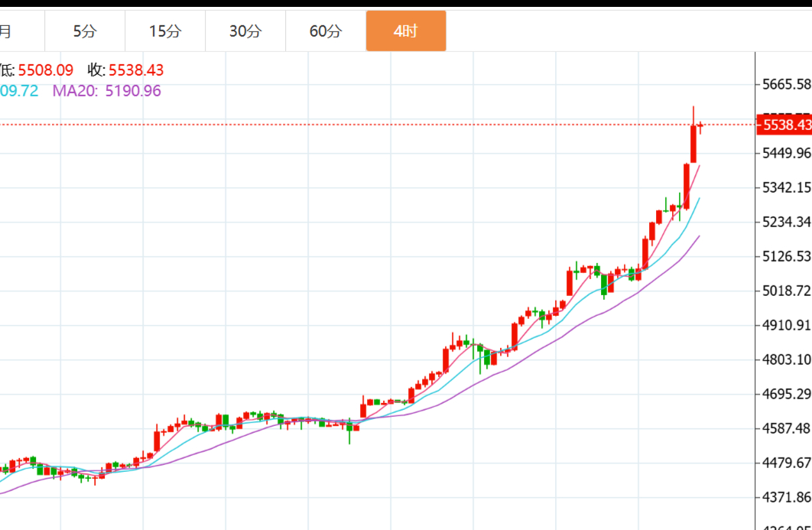The width and height of the screenshot is (812, 530).
Task: Click the red dotted current price line
Action: click(382, 124)
